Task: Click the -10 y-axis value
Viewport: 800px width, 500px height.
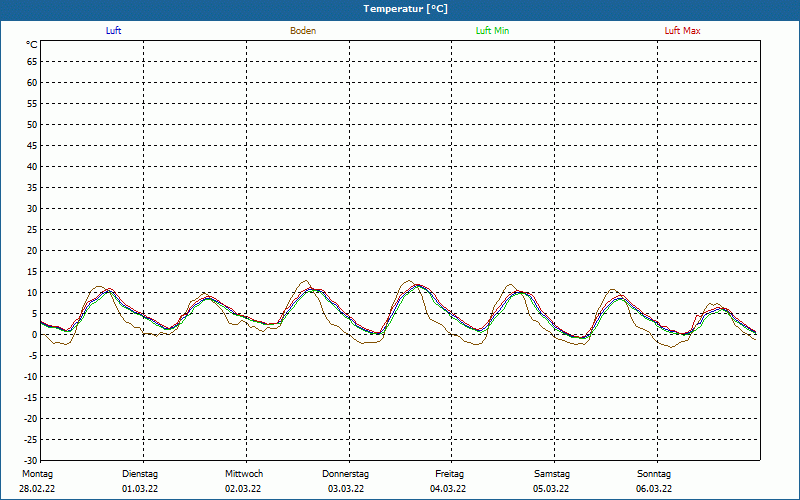Action: coord(31,377)
